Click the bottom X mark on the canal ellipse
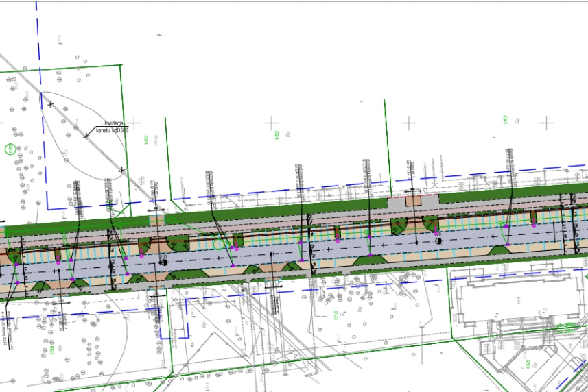This screenshot has height=392, width=588. coord(122,169)
